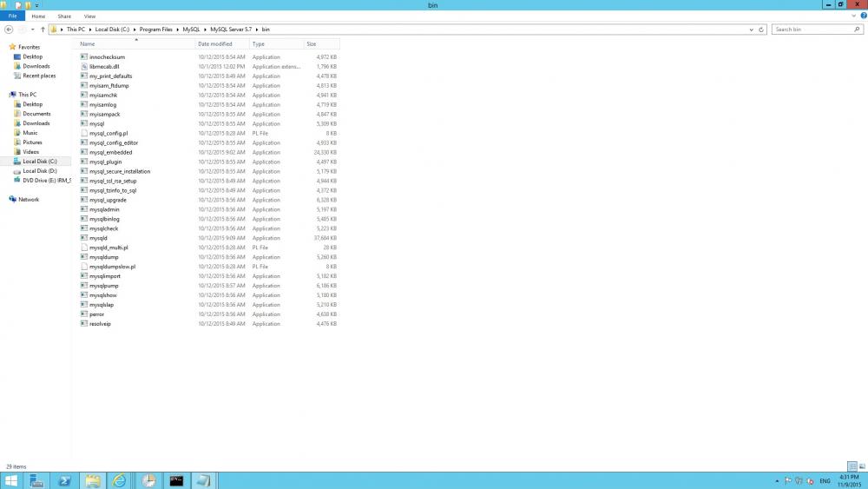Select the perror application icon
868x489 pixels.
(84, 314)
